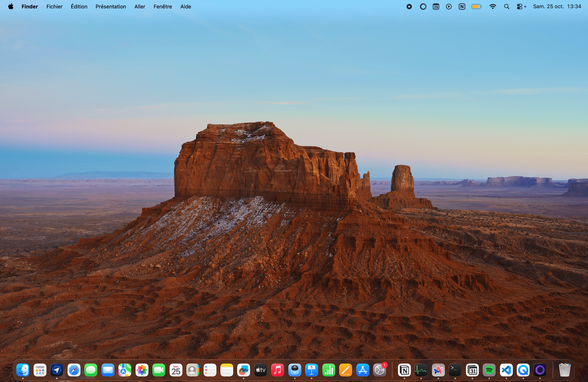The image size is (588, 382).
Task: Open the Notion menu bar extra
Action: (462, 6)
